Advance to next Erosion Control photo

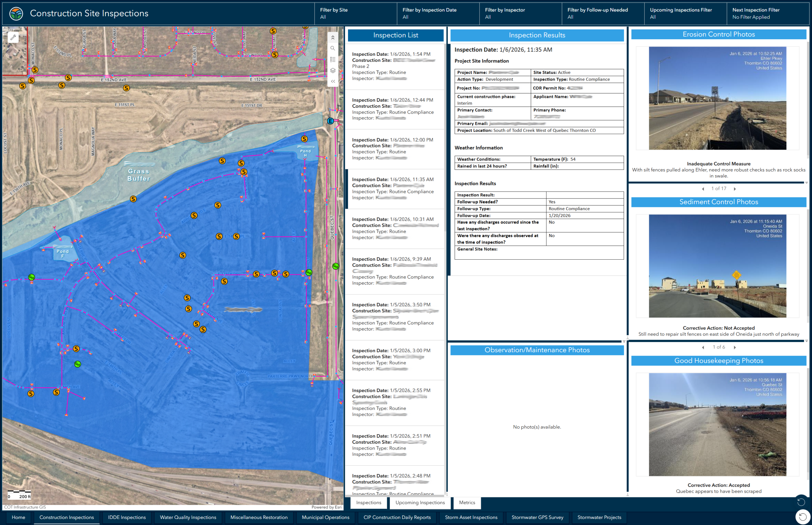tap(735, 189)
